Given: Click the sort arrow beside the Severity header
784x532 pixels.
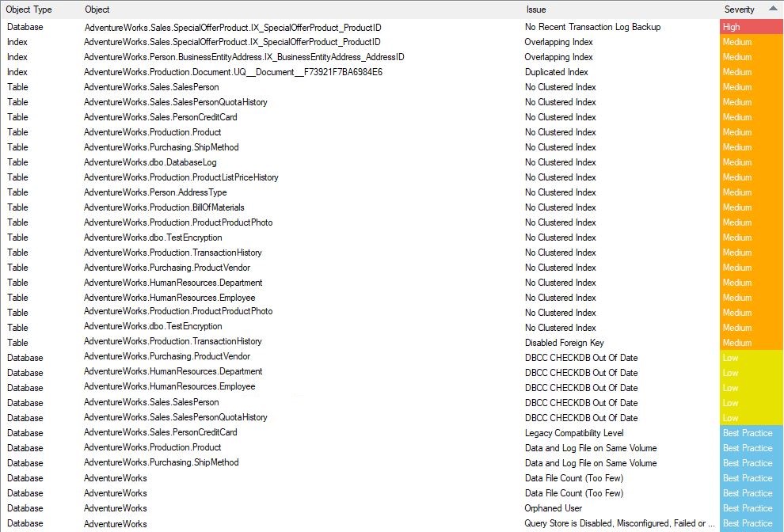Looking at the screenshot, I should click(772, 9).
